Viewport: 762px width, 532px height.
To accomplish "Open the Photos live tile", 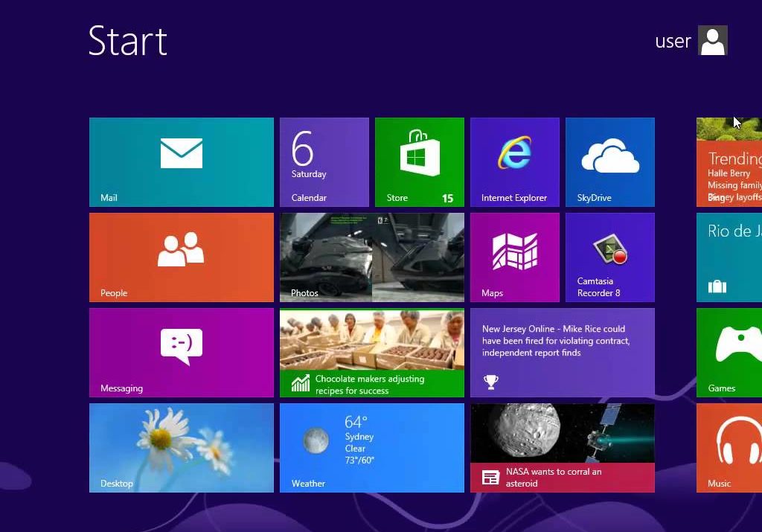I will click(371, 257).
